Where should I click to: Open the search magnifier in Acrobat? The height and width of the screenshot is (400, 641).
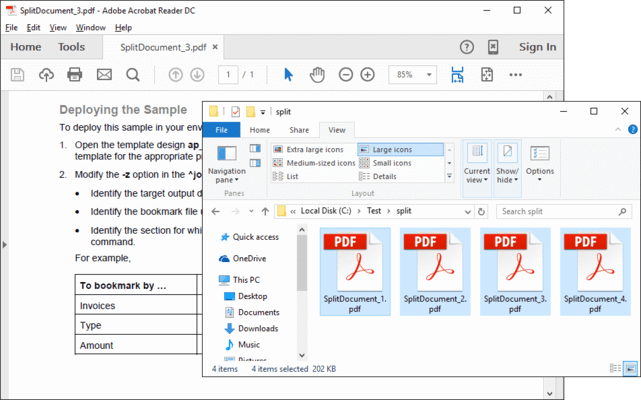coord(133,75)
